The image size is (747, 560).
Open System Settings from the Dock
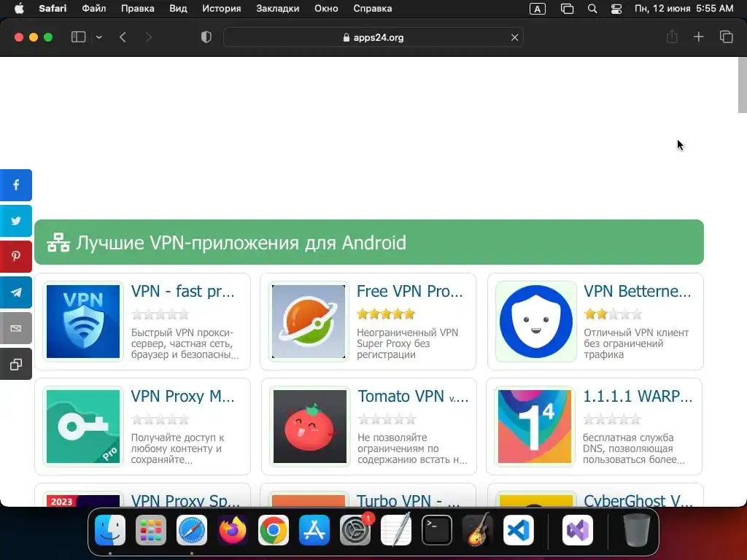coord(355,530)
